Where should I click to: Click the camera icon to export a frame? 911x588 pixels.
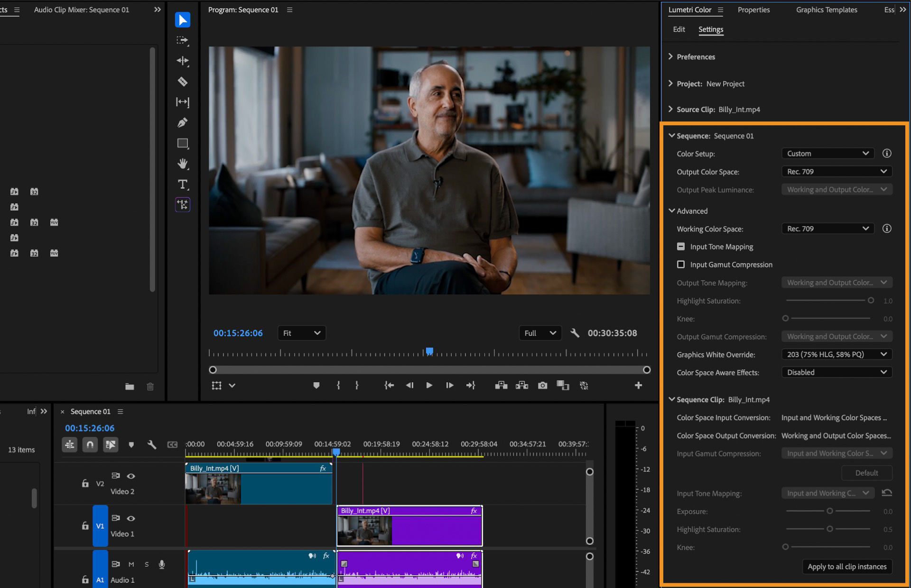(542, 385)
